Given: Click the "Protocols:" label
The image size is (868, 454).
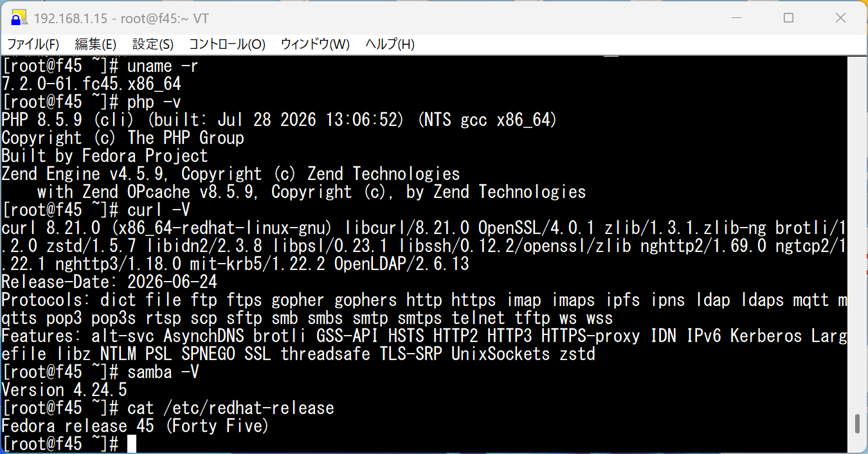Looking at the screenshot, I should (x=46, y=300).
